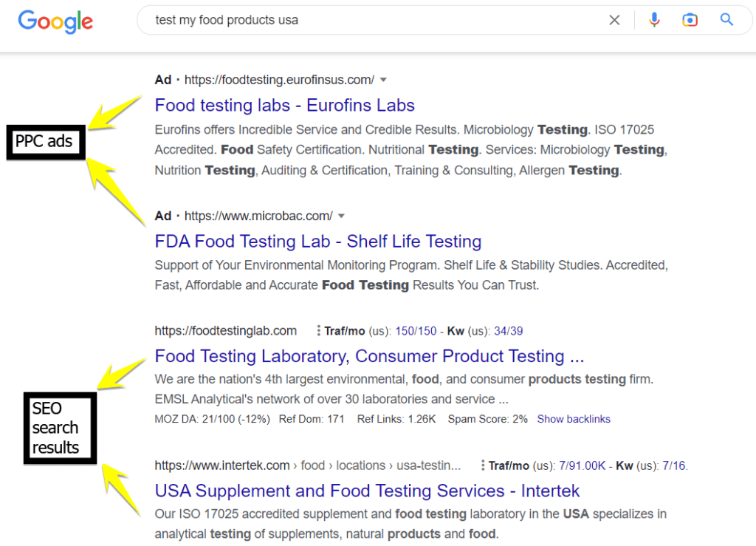The image size is (756, 546).
Task: Click the FDA Food Testing Lab heading
Action: [317, 241]
